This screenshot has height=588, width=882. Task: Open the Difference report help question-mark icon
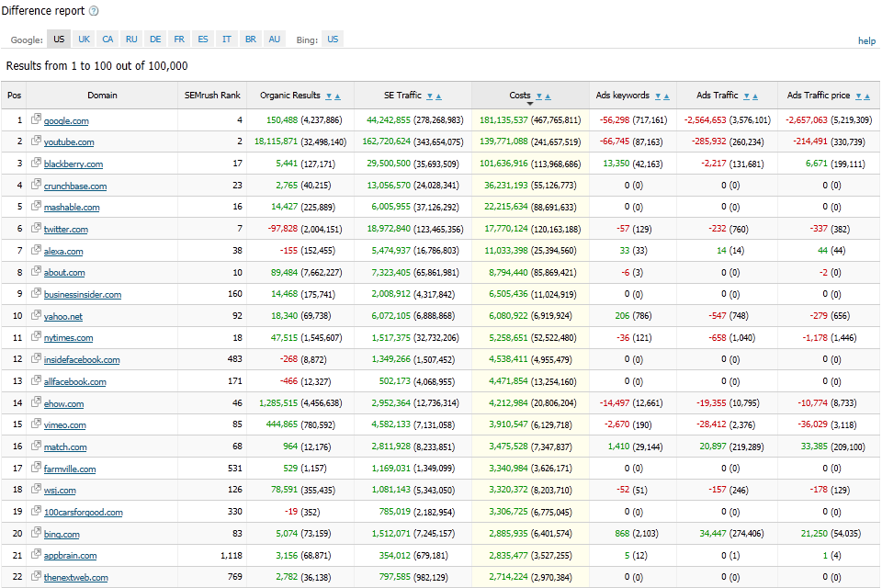[94, 11]
